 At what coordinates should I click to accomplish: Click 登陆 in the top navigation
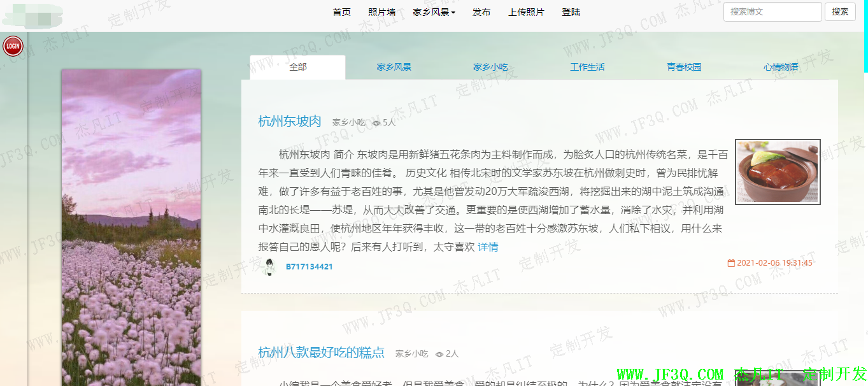(571, 12)
